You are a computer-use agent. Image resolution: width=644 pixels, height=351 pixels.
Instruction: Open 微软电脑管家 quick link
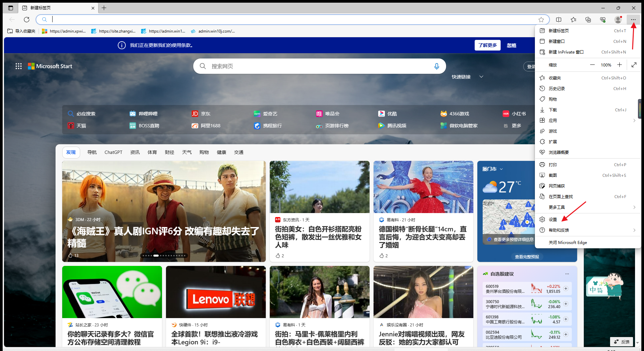pos(459,126)
